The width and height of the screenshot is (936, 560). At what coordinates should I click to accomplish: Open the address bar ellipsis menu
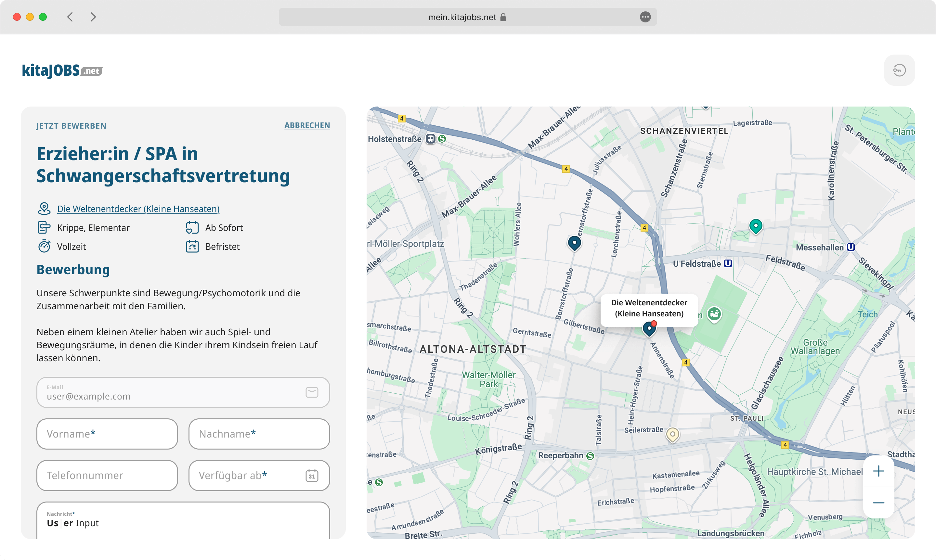coord(645,17)
